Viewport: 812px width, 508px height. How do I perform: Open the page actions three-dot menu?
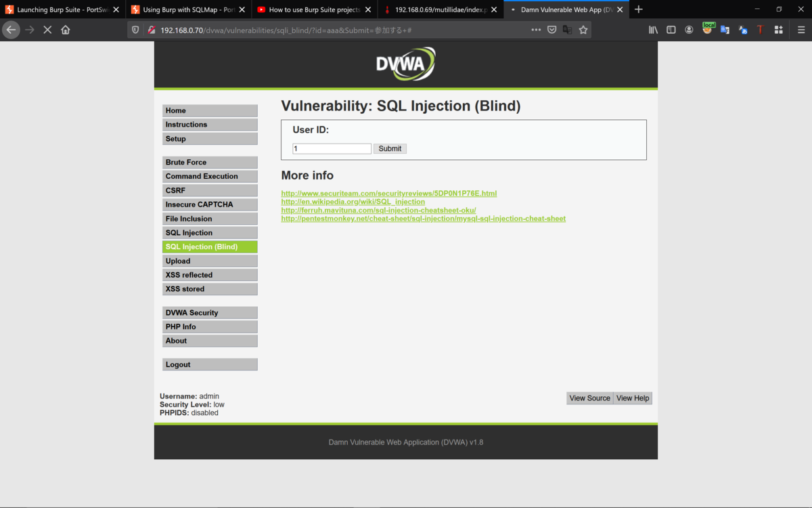(536, 30)
